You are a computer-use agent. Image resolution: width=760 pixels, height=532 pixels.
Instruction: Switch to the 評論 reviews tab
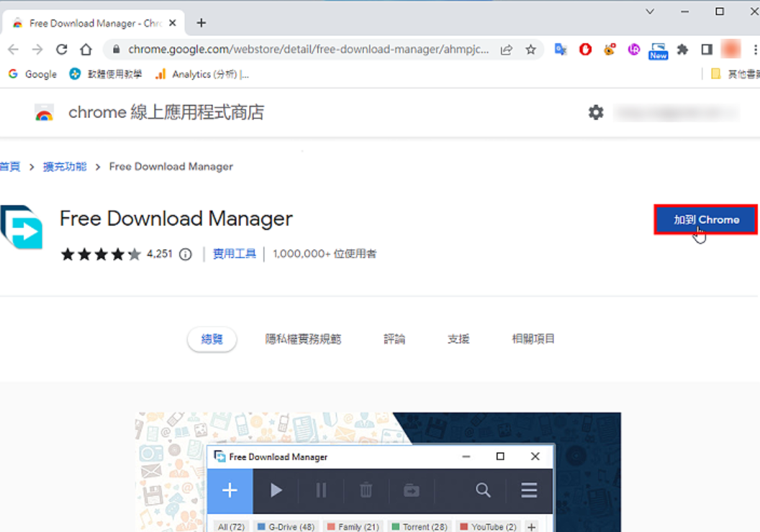(394, 339)
